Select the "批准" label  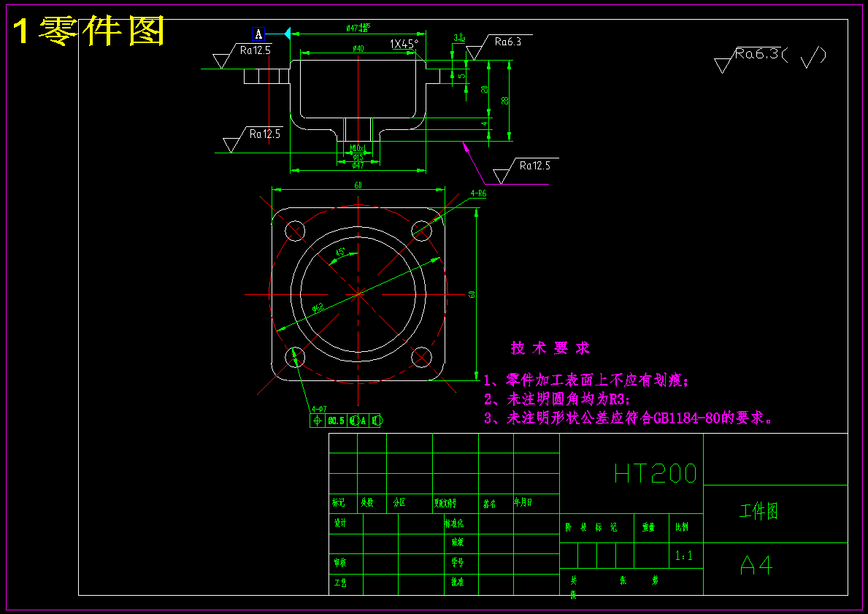(457, 582)
